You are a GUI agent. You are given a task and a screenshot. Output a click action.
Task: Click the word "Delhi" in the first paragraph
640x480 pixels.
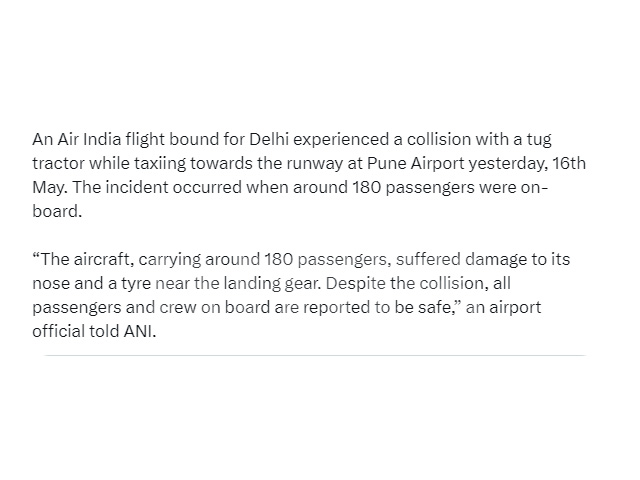point(269,140)
